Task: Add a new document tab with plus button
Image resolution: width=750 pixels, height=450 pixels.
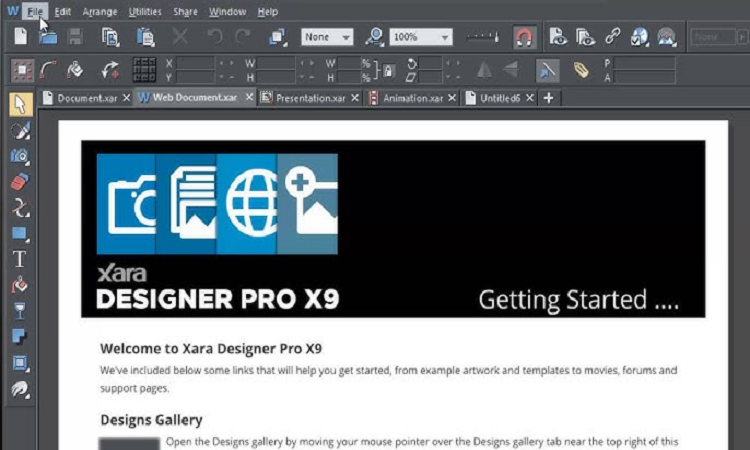Action: point(548,98)
